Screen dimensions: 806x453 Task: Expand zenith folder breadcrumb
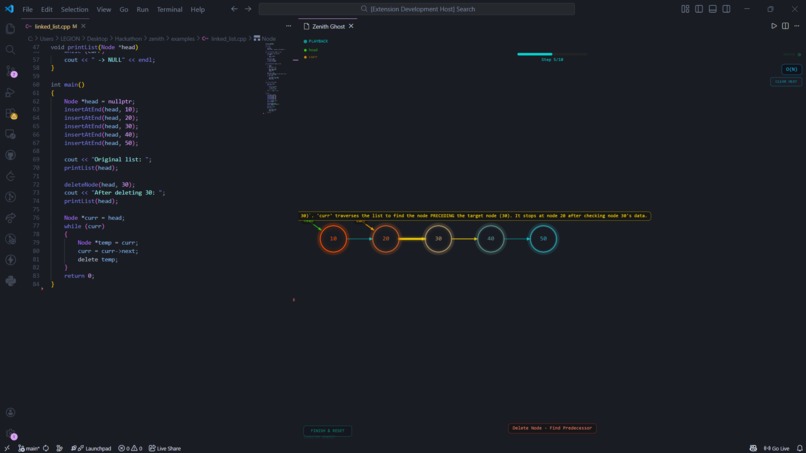coord(156,39)
